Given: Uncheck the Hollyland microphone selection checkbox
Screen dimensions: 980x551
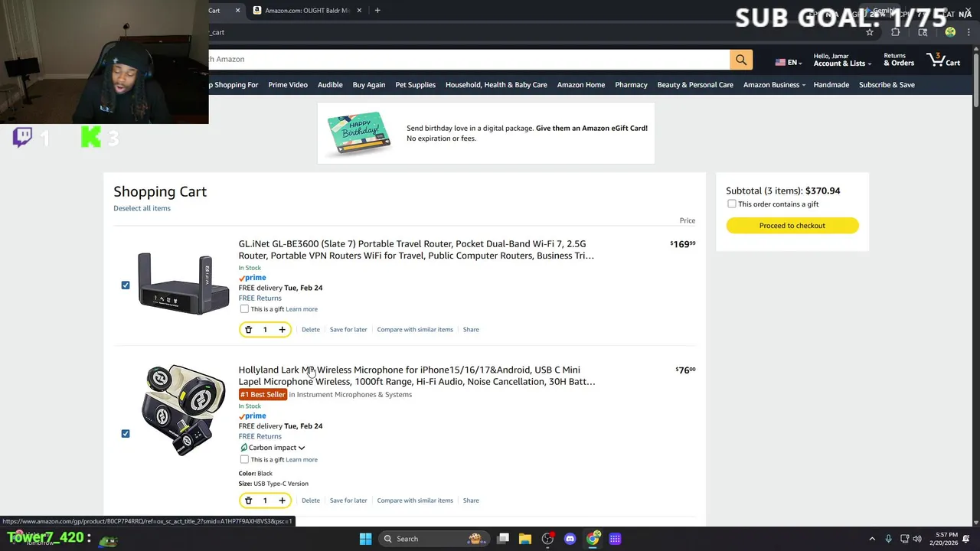Looking at the screenshot, I should (x=126, y=434).
